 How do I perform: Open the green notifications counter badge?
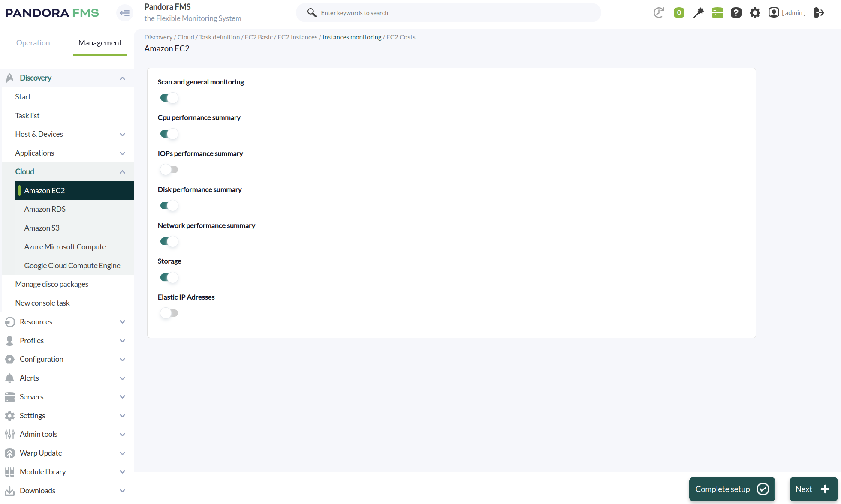679,13
